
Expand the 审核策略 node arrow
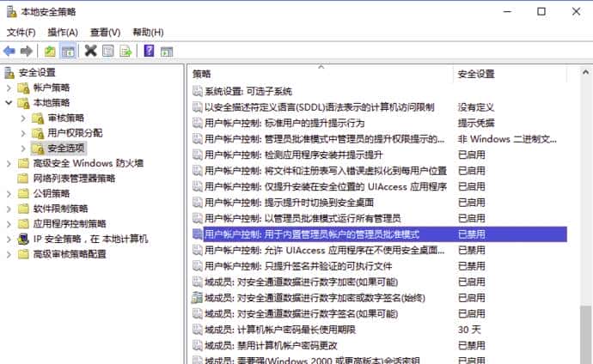[23, 118]
